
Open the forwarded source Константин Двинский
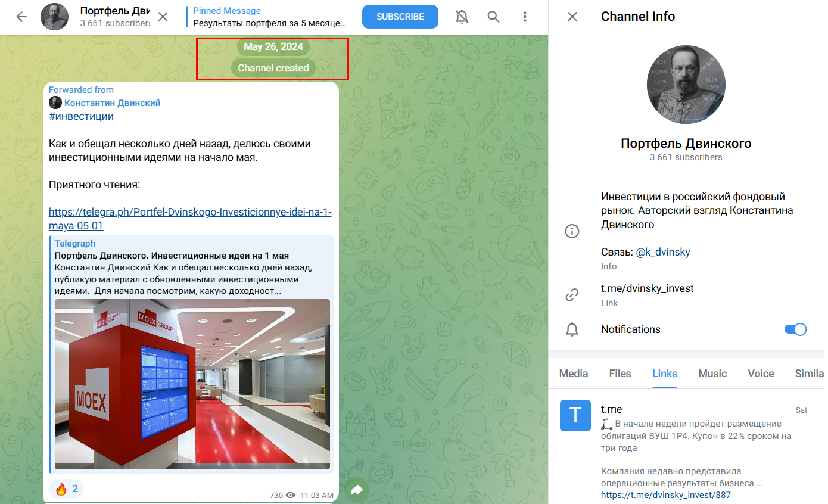tap(113, 103)
